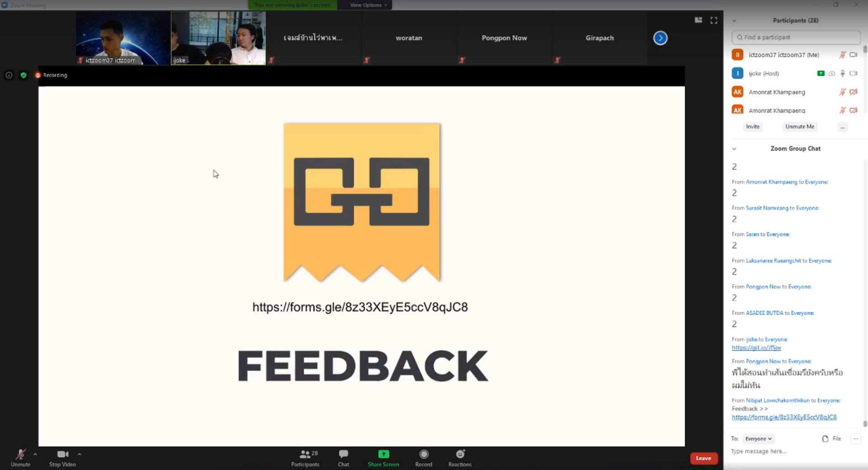
Task: Open chat more options ellipsis
Action: click(x=855, y=439)
